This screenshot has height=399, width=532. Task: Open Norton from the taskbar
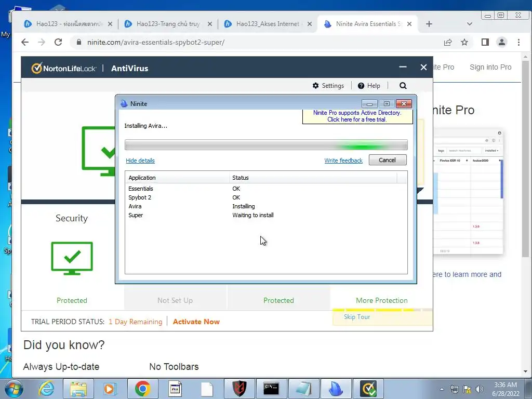368,389
